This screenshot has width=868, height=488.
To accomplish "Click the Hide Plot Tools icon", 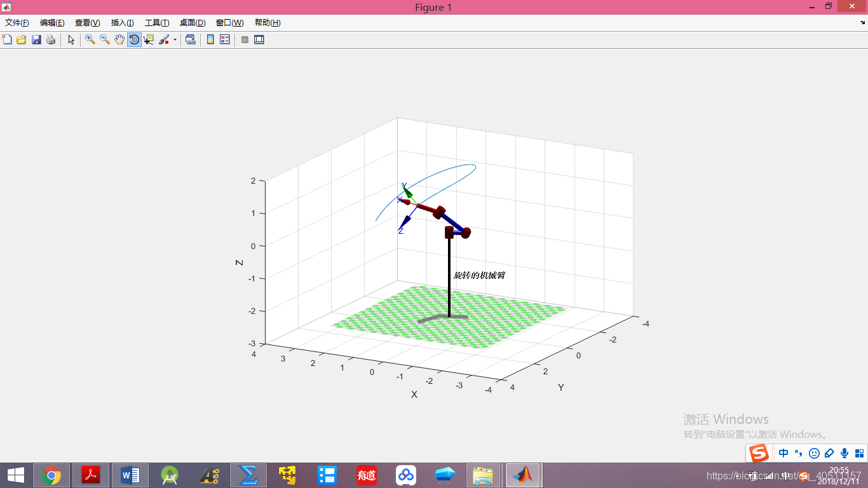I will click(245, 39).
